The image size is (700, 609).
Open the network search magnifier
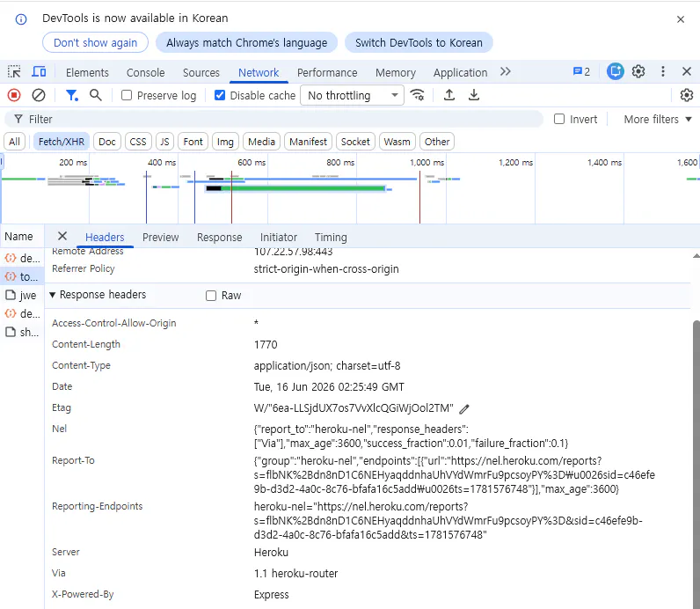96,95
